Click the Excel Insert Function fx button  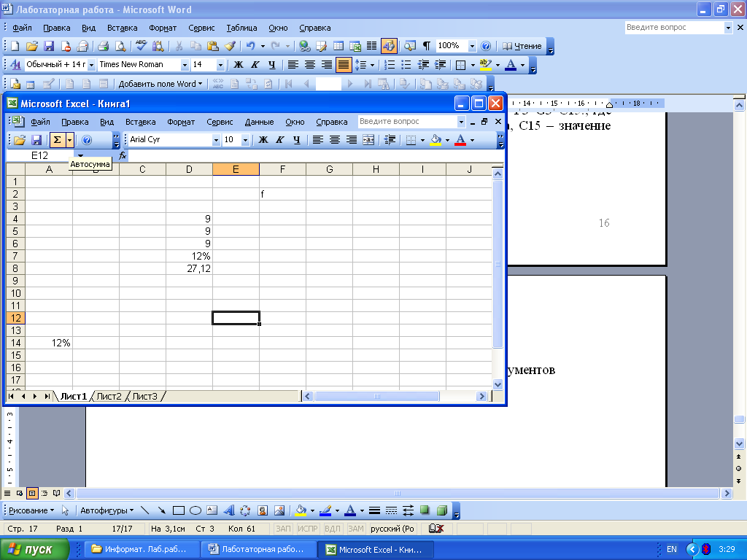point(123,156)
